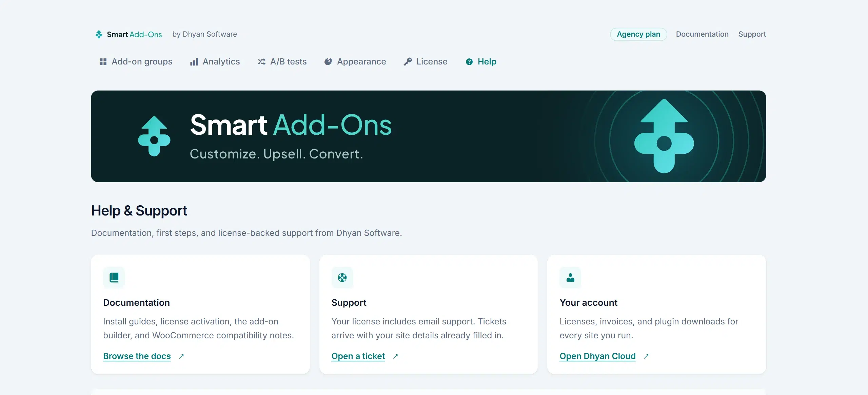Click the lifebuoy icon on Support card
Image resolution: width=868 pixels, height=395 pixels.
pos(342,278)
